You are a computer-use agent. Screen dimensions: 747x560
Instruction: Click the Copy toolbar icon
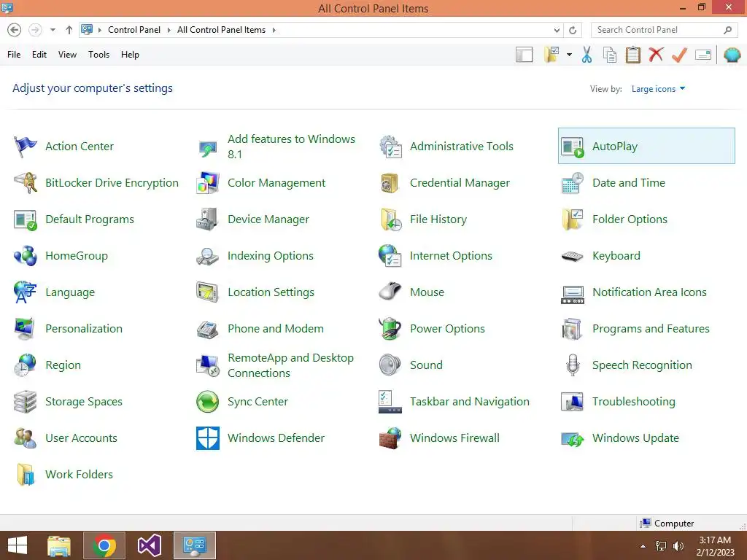[610, 55]
